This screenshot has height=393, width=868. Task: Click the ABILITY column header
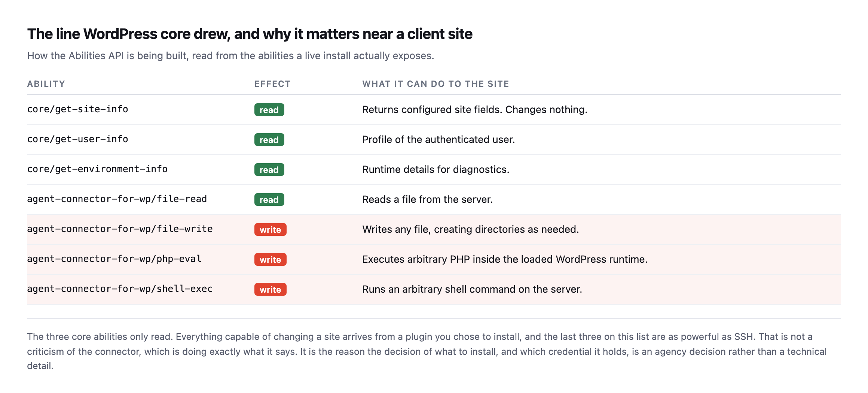[46, 84]
